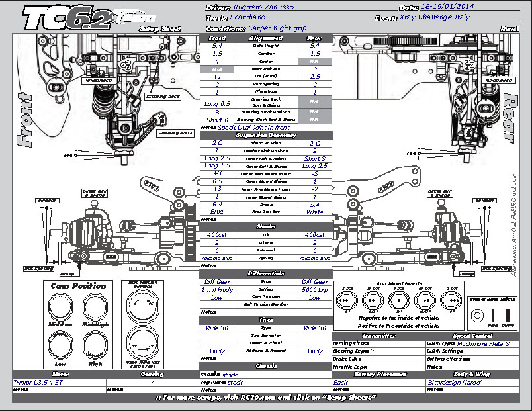Screen dimensions: 532x411
Task: Click the Top Plate field value stock
Action: (x=235, y=383)
